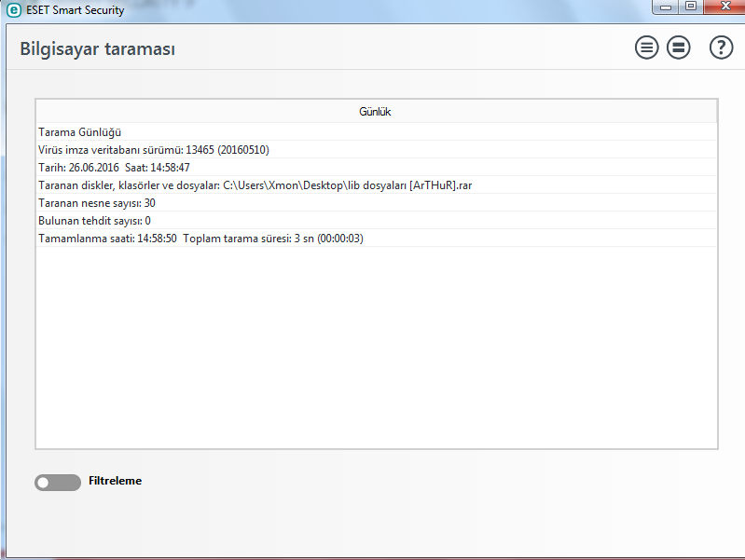745x560 pixels.
Task: Select the Taranan diskler, klasörler row
Action: pos(255,185)
